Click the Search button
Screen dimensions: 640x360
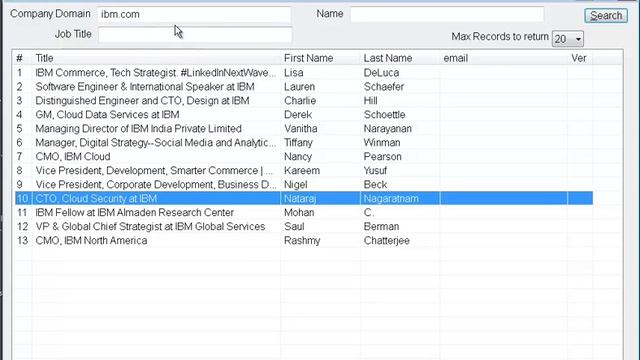point(606,16)
